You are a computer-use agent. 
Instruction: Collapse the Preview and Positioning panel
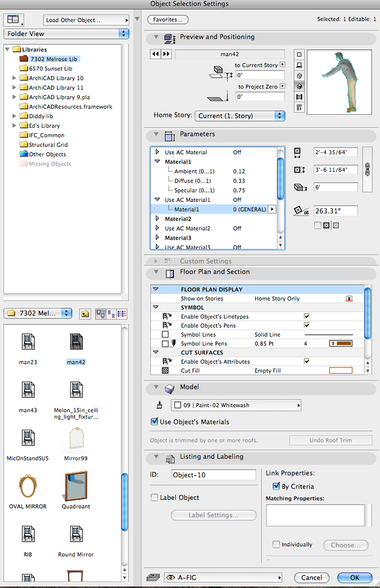point(156,36)
